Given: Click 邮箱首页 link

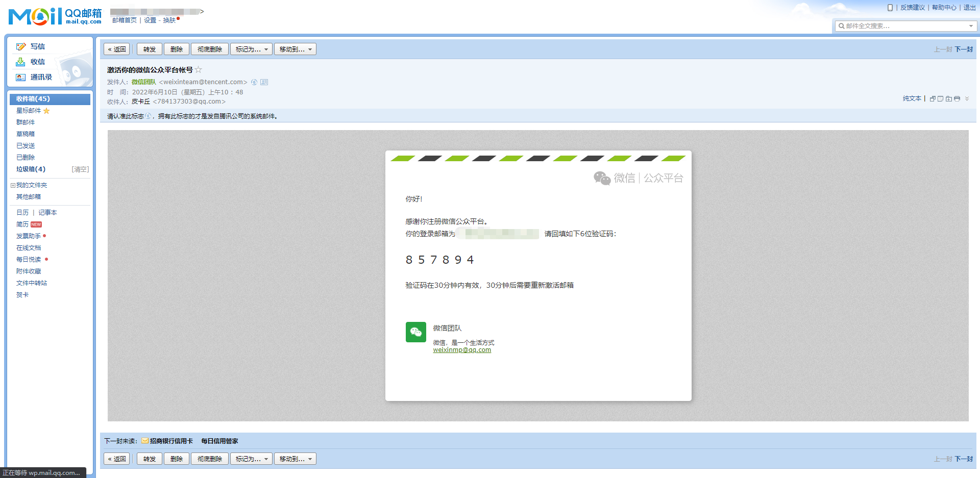Looking at the screenshot, I should (125, 20).
